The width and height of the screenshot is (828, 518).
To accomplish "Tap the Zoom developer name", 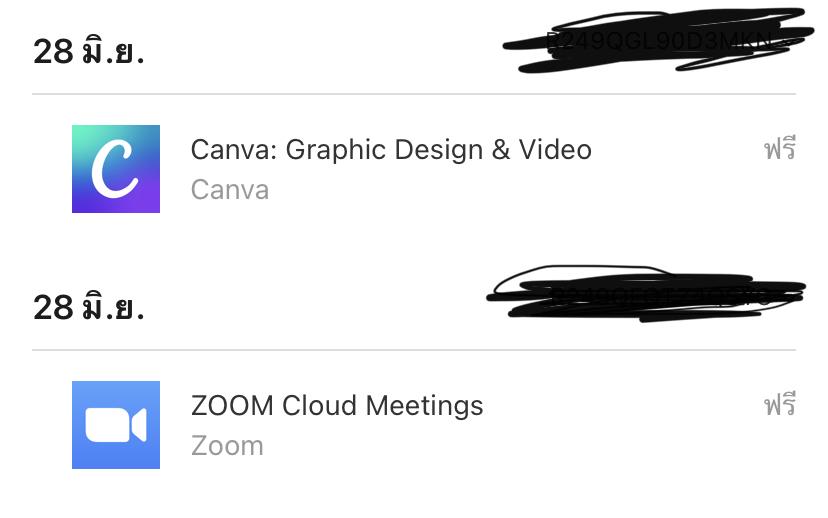I will (227, 446).
